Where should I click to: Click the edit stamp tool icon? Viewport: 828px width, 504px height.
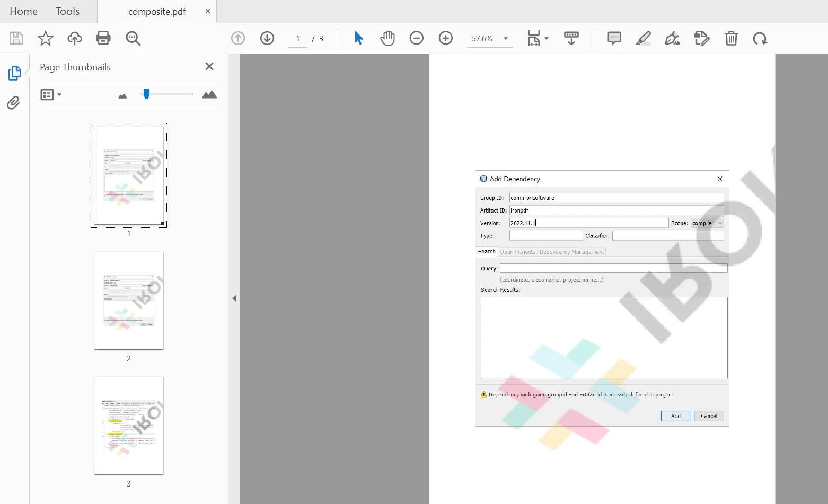(701, 38)
